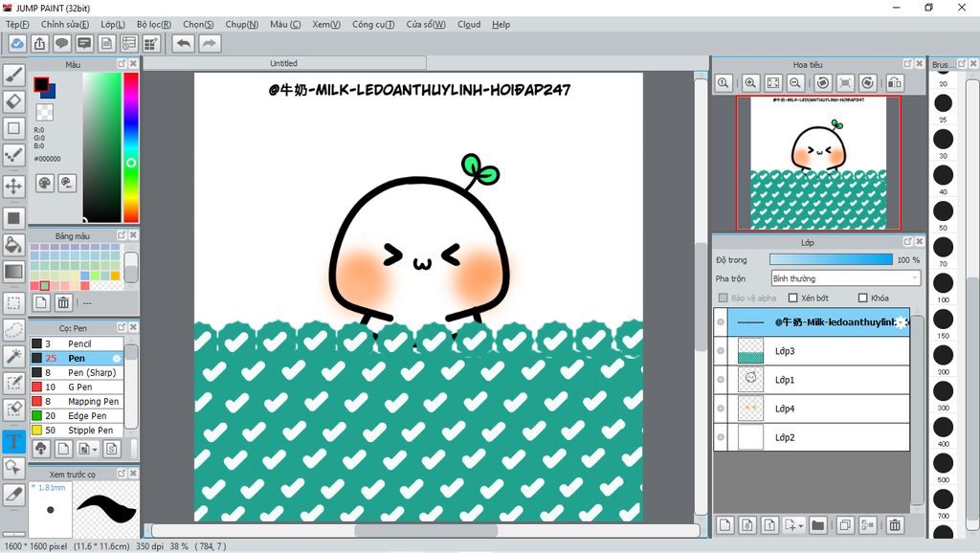Enable the Khóa lock checkbox
This screenshot has height=553, width=980.
tap(863, 299)
